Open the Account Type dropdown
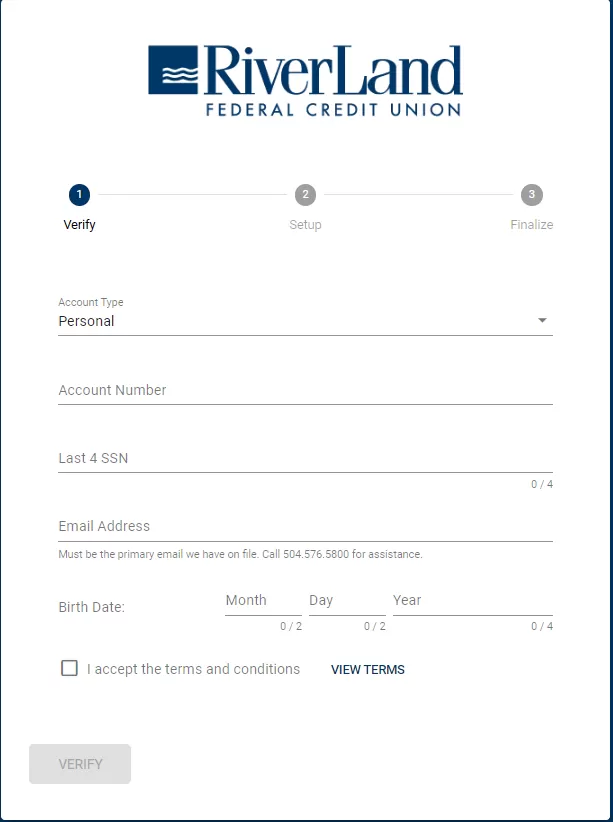This screenshot has width=613, height=822. pyautogui.click(x=300, y=321)
